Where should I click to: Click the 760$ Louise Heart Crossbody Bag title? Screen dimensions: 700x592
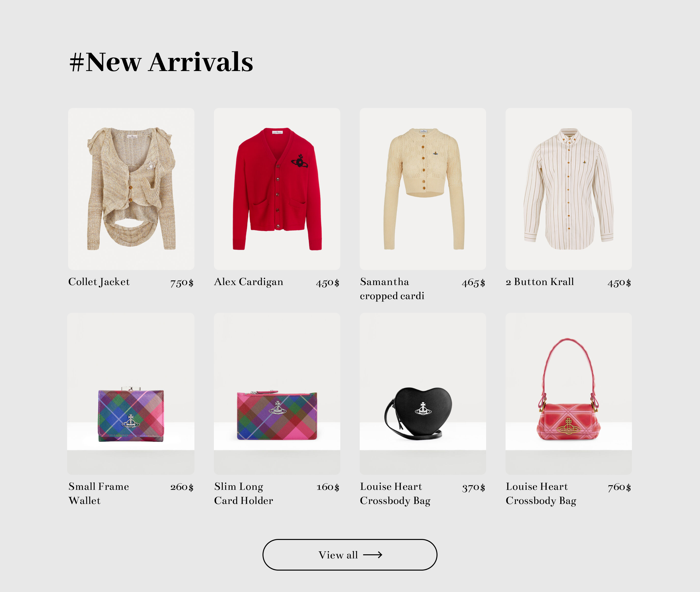[x=541, y=493]
